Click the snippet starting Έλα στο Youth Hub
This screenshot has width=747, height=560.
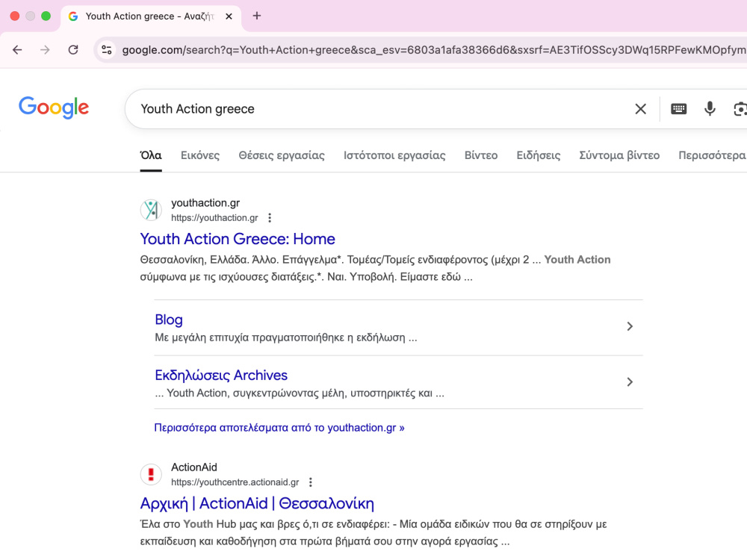pos(373,532)
